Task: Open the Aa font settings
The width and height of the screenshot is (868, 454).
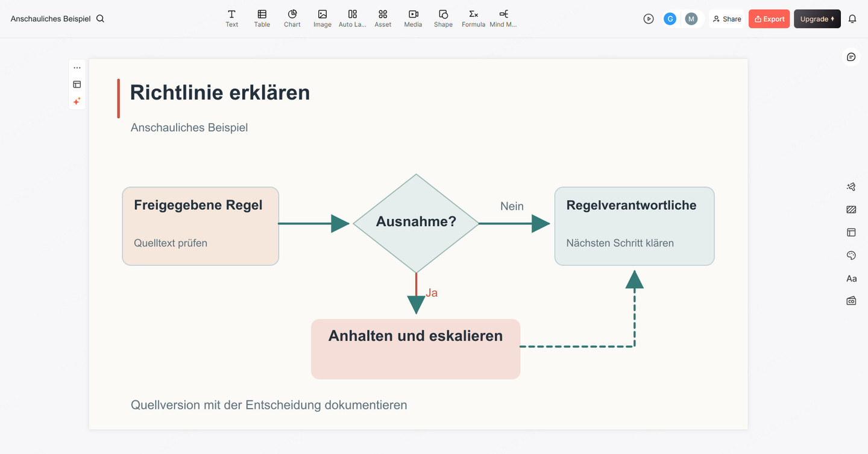Action: point(851,279)
